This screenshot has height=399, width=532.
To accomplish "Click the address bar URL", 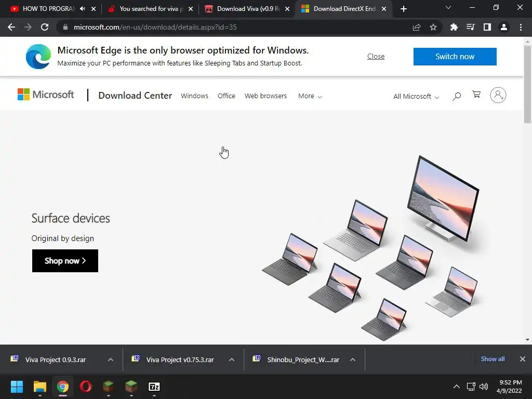I will click(155, 27).
